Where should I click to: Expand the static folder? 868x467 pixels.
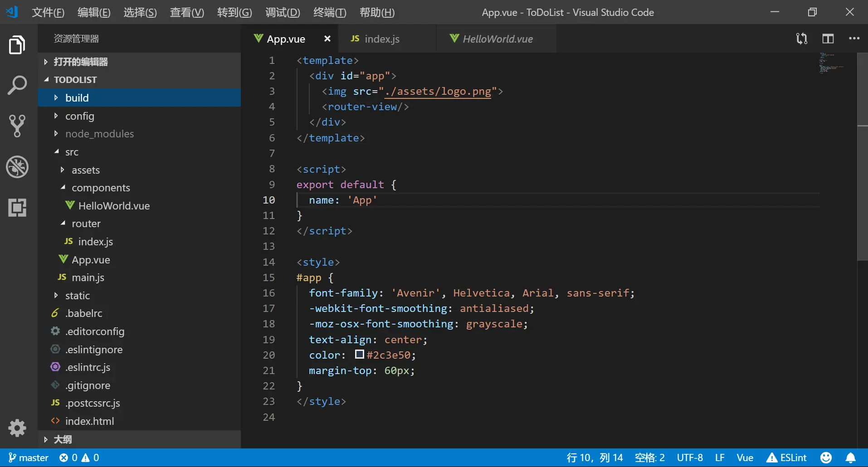pyautogui.click(x=56, y=295)
